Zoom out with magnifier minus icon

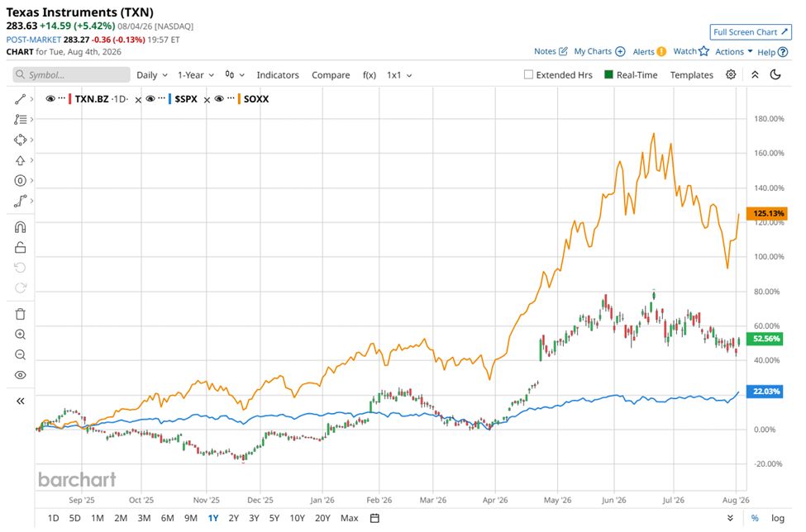[20, 354]
